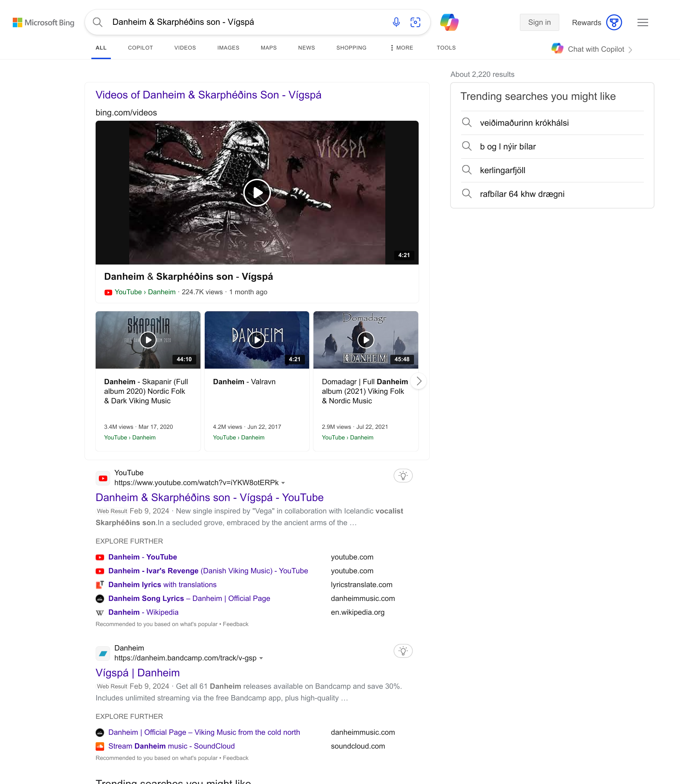This screenshot has height=784, width=680.
Task: Switch to the VIDEOS tab
Action: tap(185, 48)
